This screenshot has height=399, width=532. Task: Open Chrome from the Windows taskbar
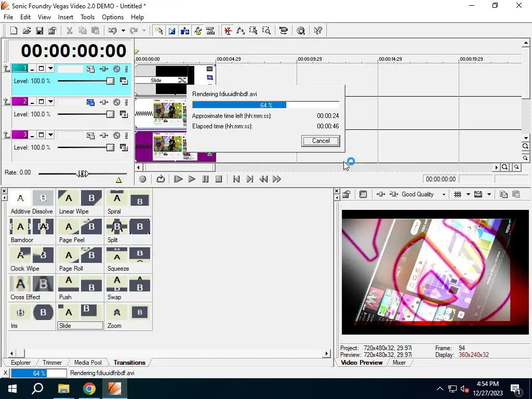(x=89, y=389)
